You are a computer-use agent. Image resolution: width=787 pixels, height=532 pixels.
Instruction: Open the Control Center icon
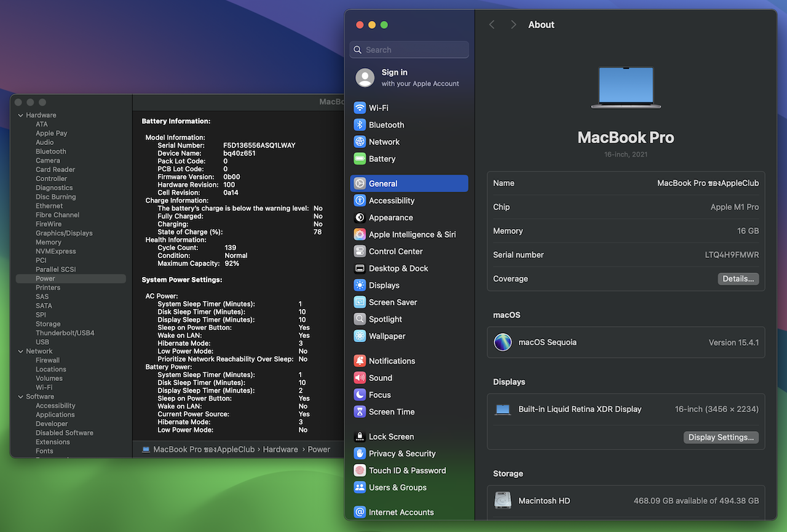(360, 252)
